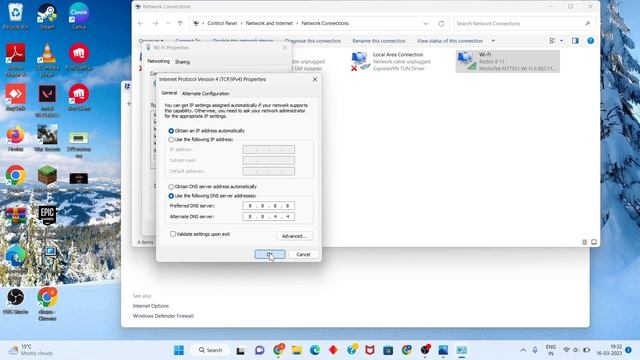The height and width of the screenshot is (360, 640).
Task: Go up one level in Network Connections
Action: click(180, 24)
